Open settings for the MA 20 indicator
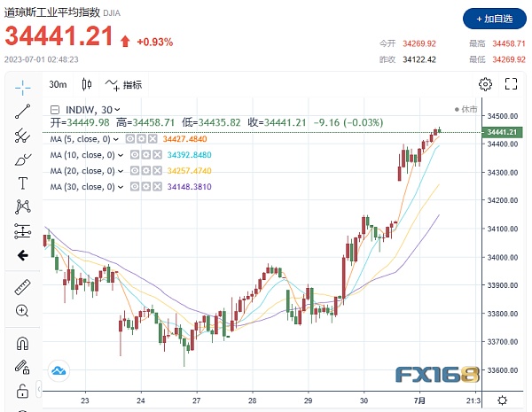Viewport: 532px width, 412px height. [146, 171]
